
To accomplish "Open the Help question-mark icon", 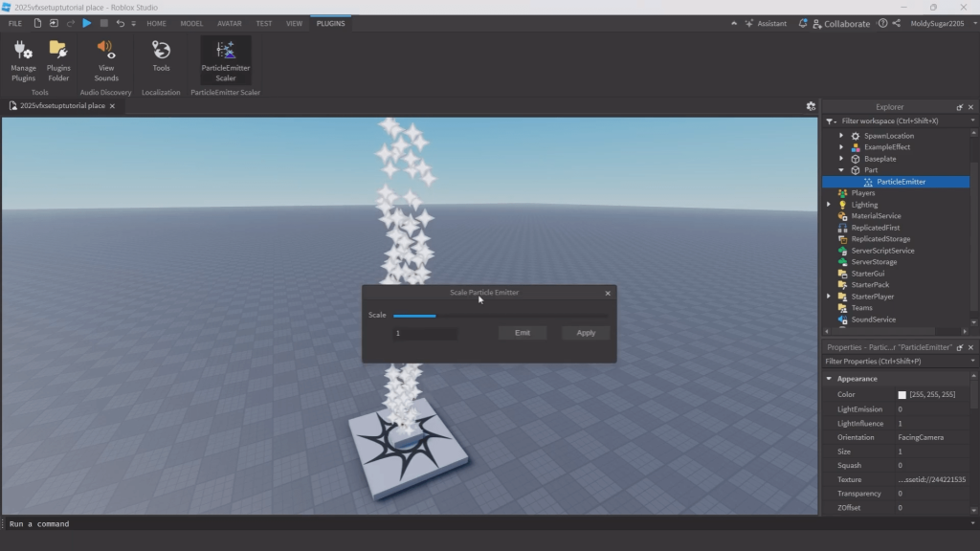I will click(882, 23).
